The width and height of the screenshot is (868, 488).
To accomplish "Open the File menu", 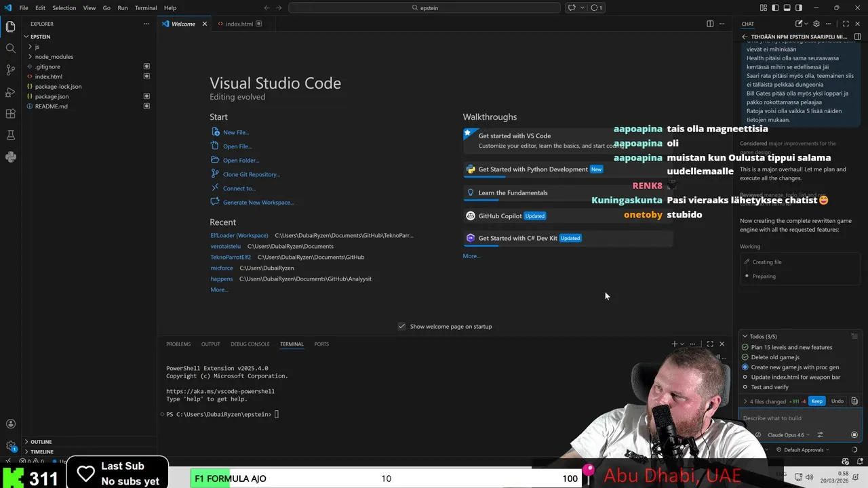I will tap(24, 8).
